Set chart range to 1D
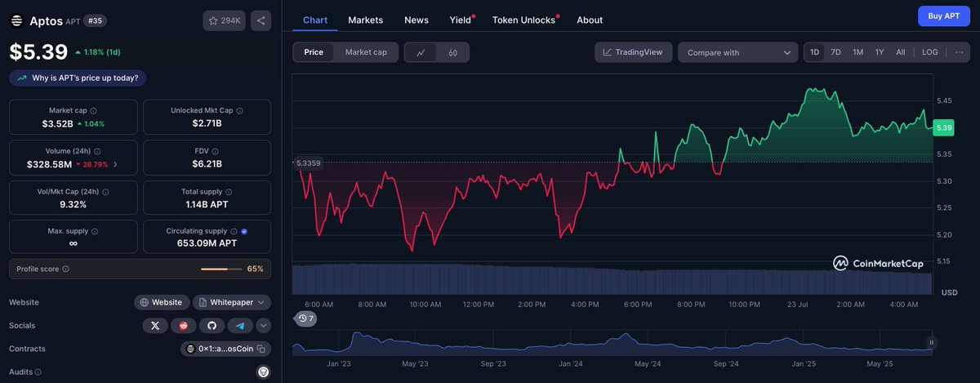The width and height of the screenshot is (980, 383). [x=814, y=52]
